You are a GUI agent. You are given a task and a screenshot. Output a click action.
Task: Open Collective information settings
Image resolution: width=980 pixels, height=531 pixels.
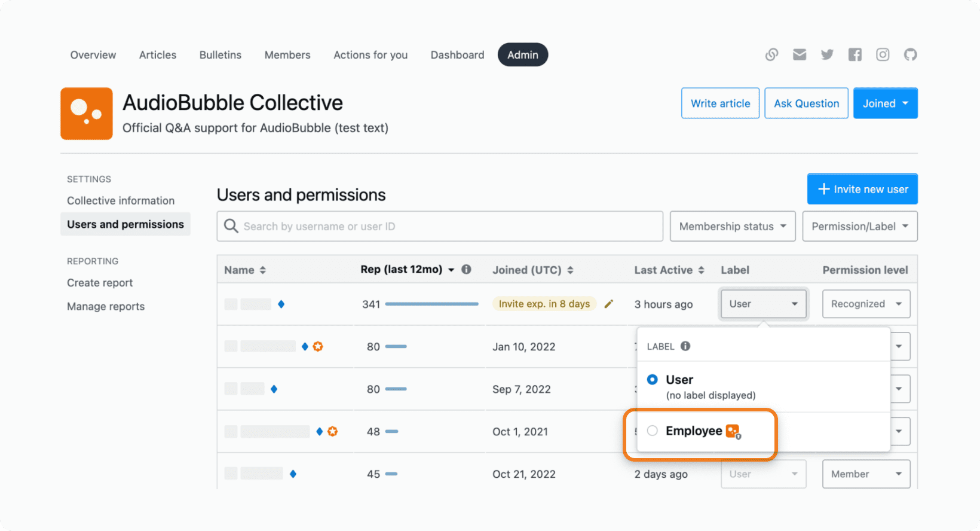pyautogui.click(x=121, y=201)
